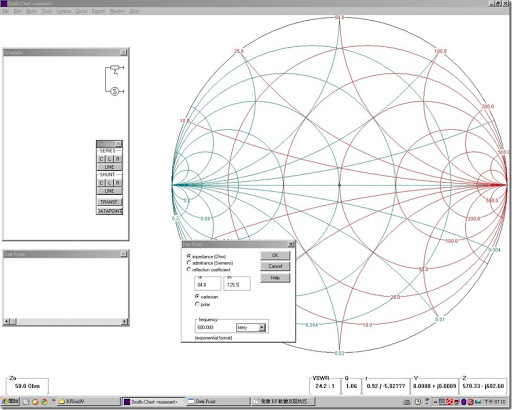Add a series capacitor (C) element
Image resolution: width=512 pixels, height=410 pixels.
[x=101, y=159]
